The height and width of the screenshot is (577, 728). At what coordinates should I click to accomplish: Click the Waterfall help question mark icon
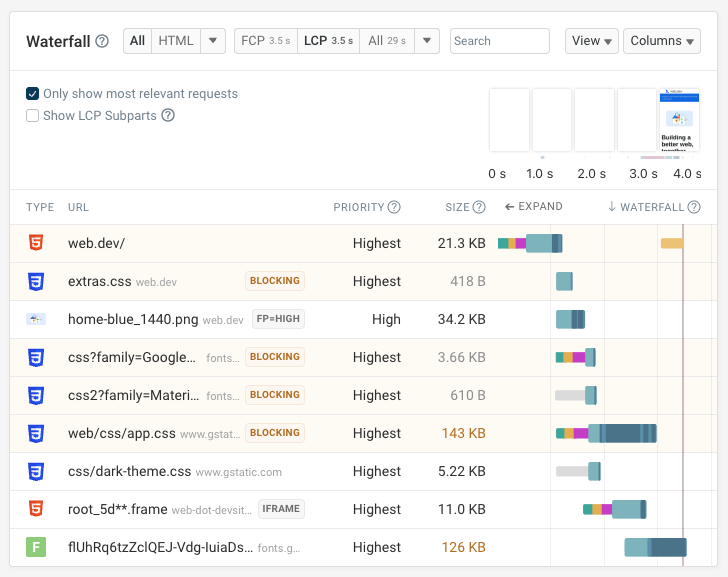click(102, 41)
